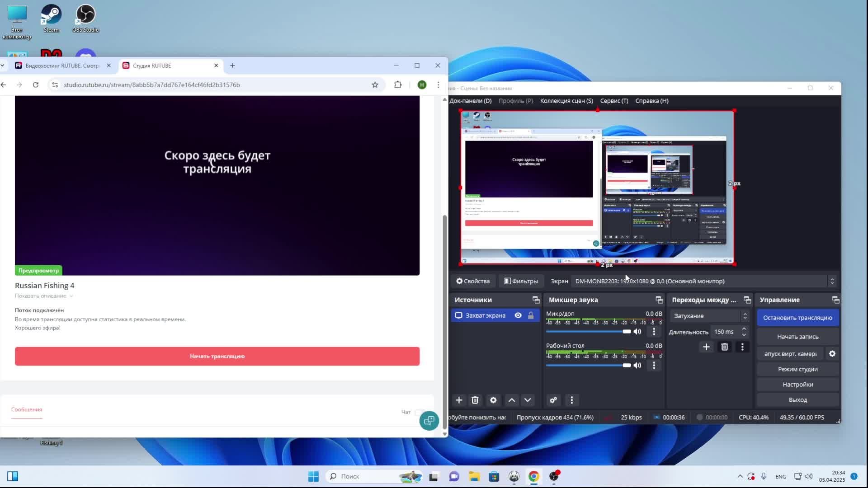Switch to Видеохостинг RUTUBE browser tab
Screen dimensions: 868x488
[62, 66]
